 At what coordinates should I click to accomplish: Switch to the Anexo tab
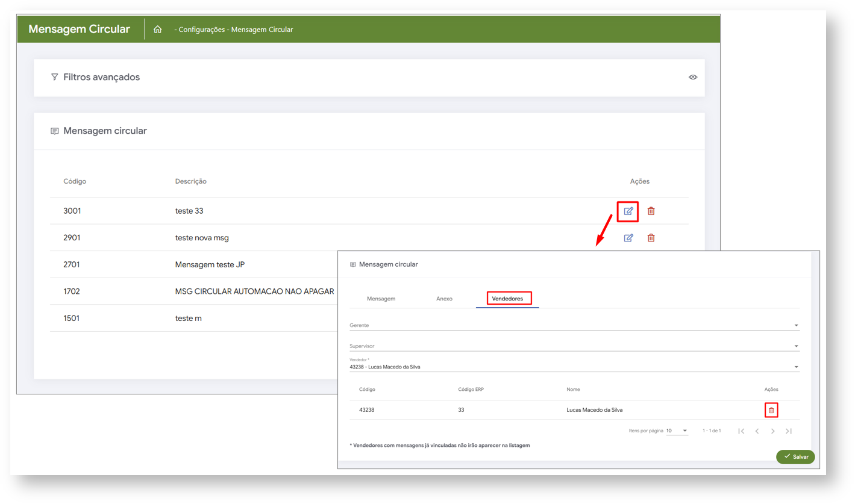pos(444,299)
